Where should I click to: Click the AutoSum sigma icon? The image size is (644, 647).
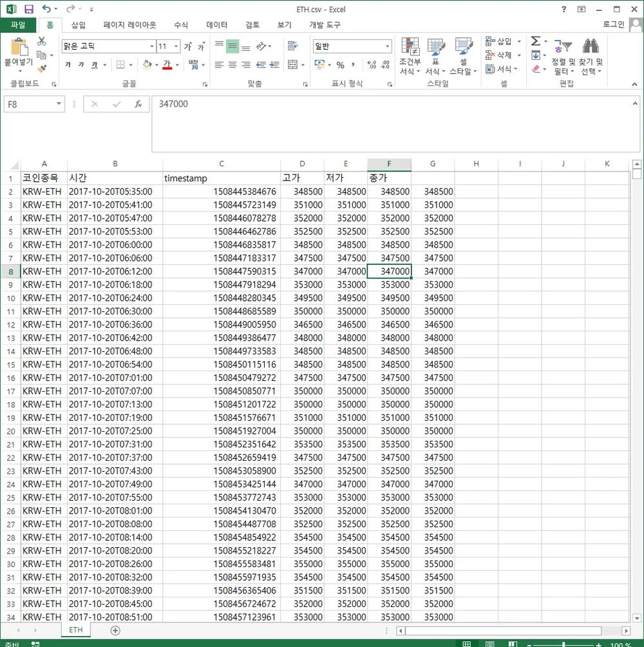(535, 41)
